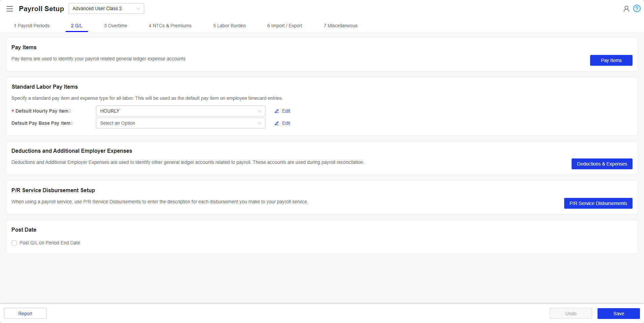Open the user profile icon
The width and height of the screenshot is (644, 323).
point(626,9)
